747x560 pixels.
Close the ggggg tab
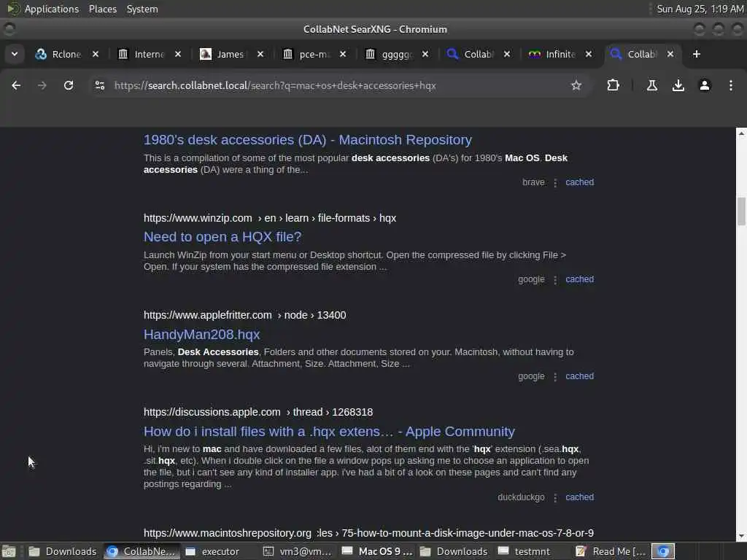pyautogui.click(x=425, y=54)
